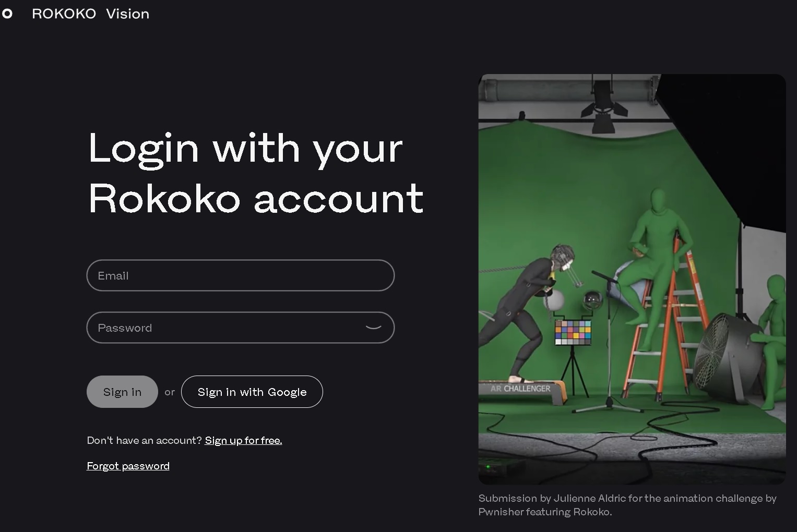Open the Sign up for free link
The image size is (797, 532).
click(243, 440)
